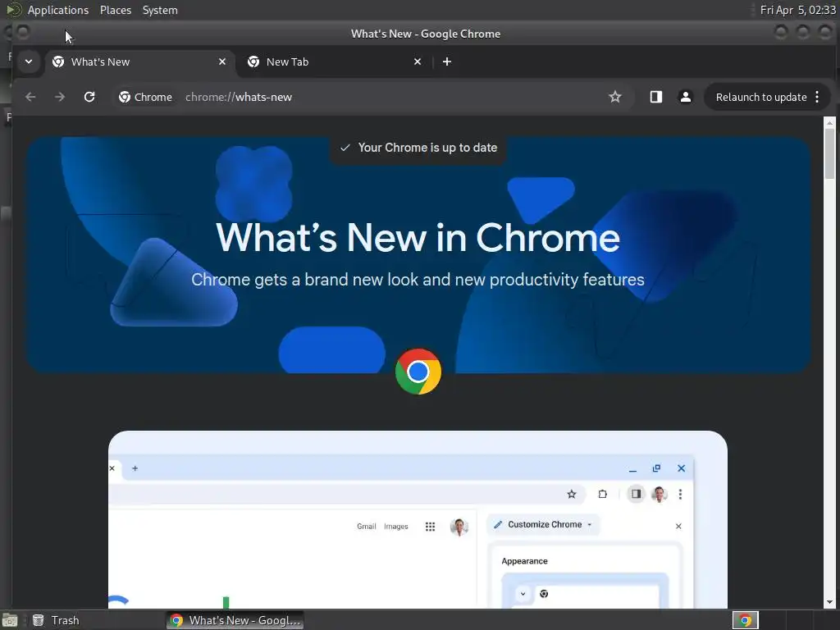Click the large Chrome logo
Image resolution: width=840 pixels, height=630 pixels.
[x=418, y=372]
